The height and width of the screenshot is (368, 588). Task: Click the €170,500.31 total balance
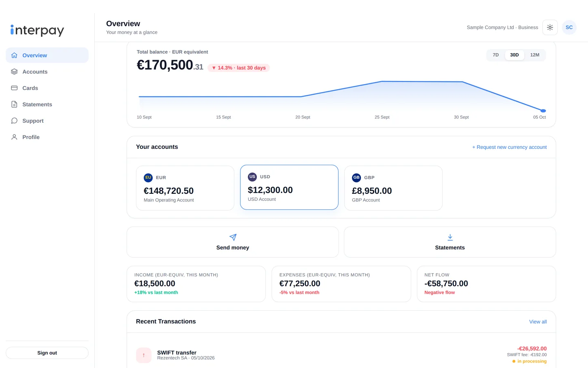tap(170, 65)
